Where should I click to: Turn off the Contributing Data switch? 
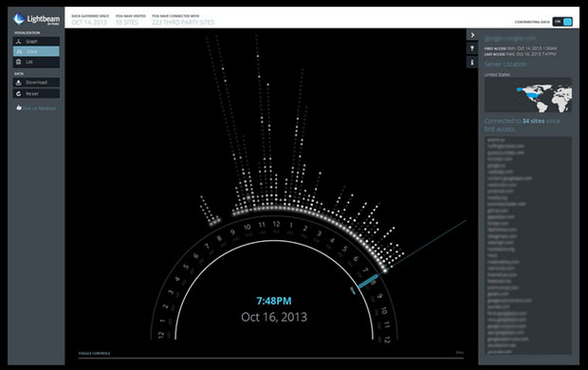click(562, 22)
